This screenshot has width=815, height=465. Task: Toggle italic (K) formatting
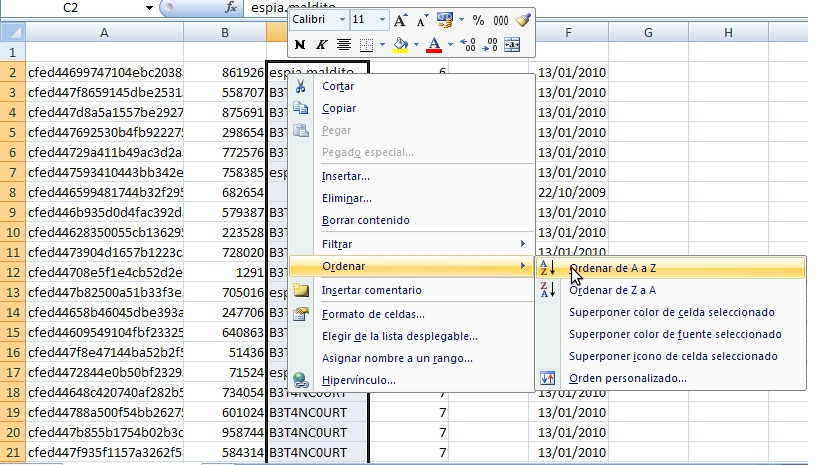(321, 45)
